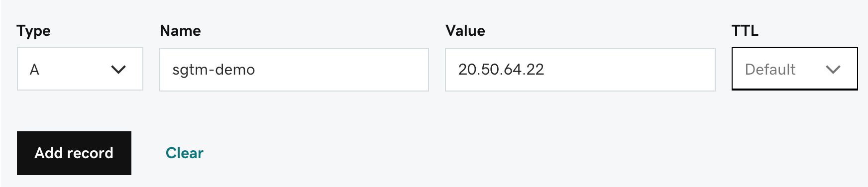Click the Default placeholder text in TTL

tap(770, 70)
